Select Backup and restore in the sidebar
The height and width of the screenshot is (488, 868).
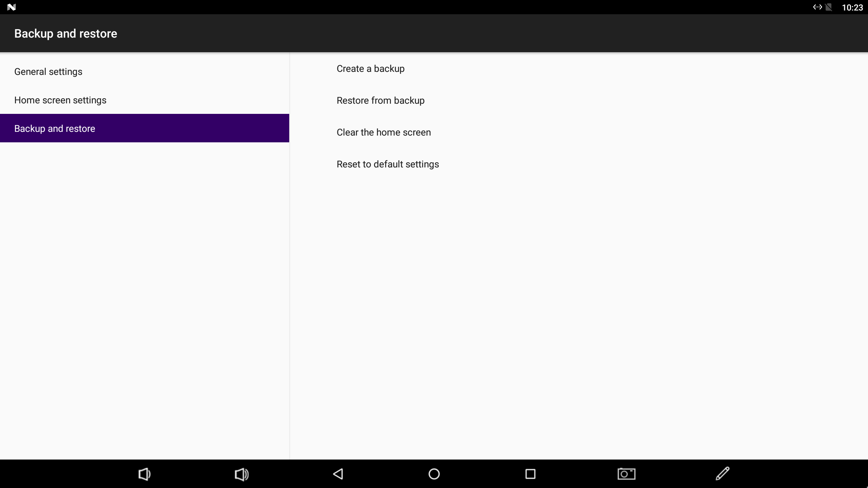pos(144,128)
